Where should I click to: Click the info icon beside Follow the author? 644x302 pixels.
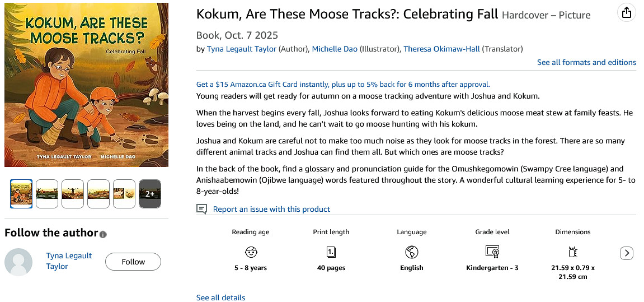(x=103, y=234)
